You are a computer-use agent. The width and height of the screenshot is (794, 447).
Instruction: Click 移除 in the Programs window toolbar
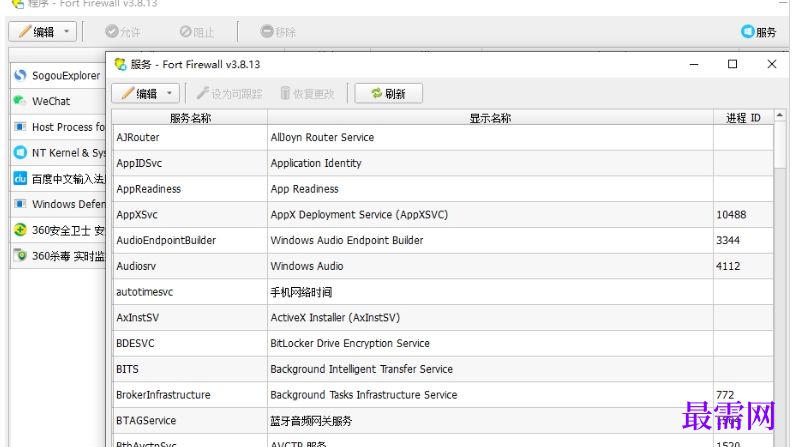pos(278,32)
